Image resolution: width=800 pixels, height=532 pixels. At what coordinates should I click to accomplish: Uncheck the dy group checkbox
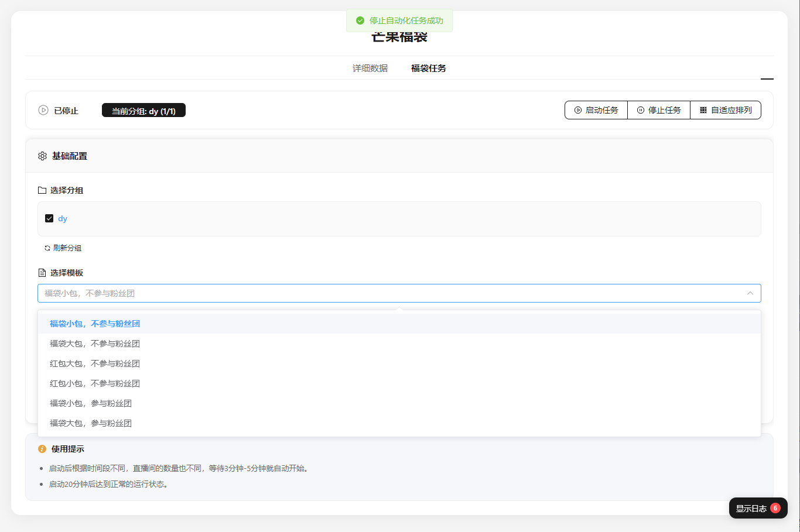49,218
